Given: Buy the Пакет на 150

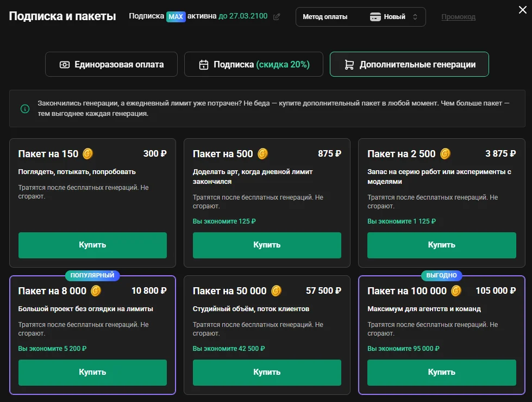Looking at the screenshot, I should 92,245.
